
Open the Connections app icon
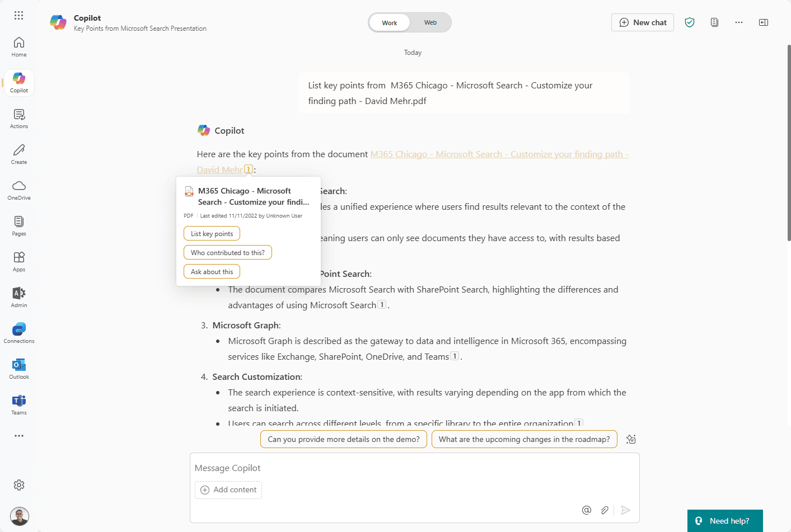click(x=19, y=333)
